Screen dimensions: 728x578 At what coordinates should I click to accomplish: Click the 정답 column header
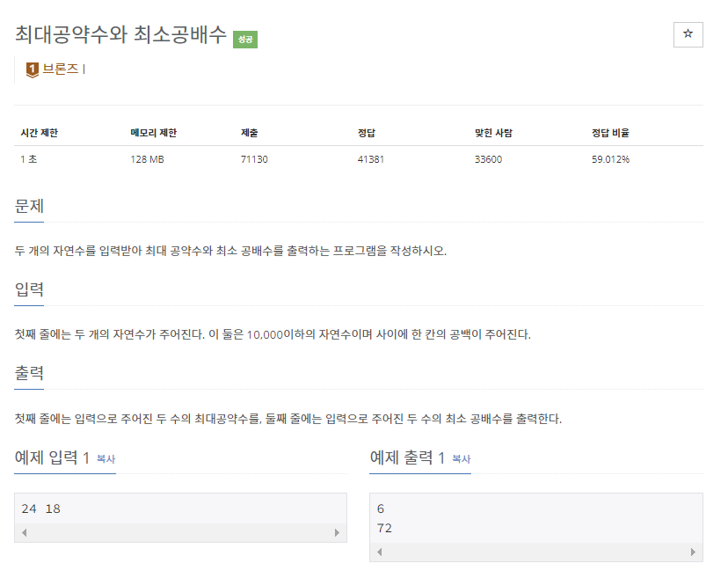click(x=367, y=133)
